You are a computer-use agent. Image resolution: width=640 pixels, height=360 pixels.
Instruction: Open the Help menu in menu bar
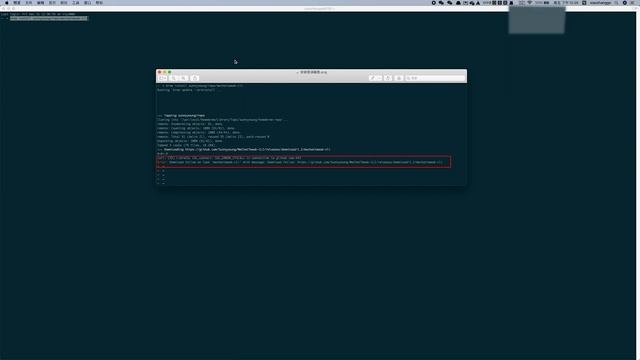[x=99, y=3]
